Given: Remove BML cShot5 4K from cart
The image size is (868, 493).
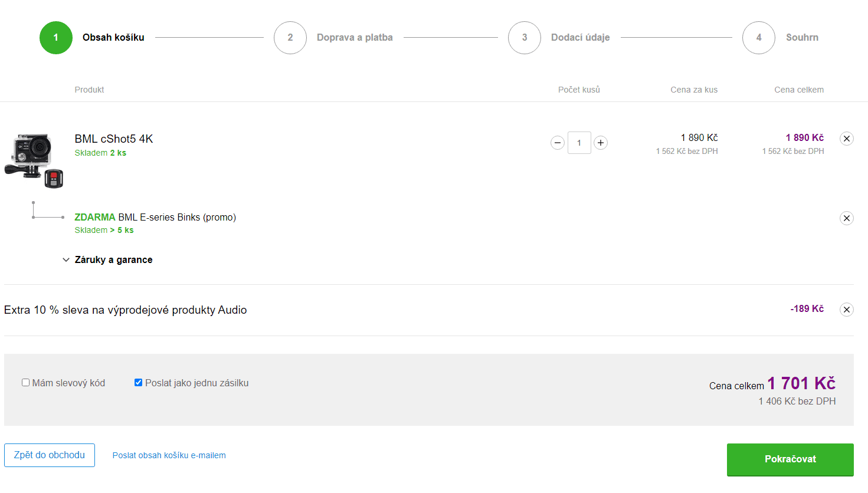Looking at the screenshot, I should 847,139.
